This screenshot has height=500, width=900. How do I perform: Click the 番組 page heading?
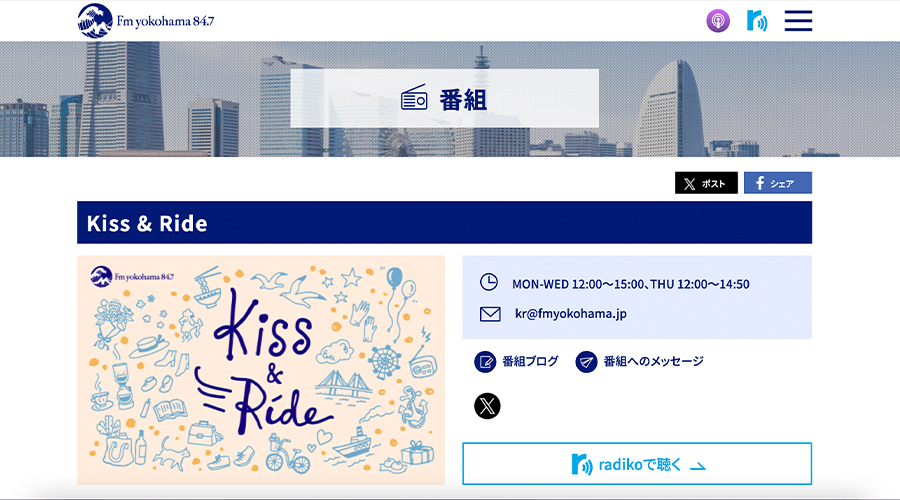click(463, 100)
